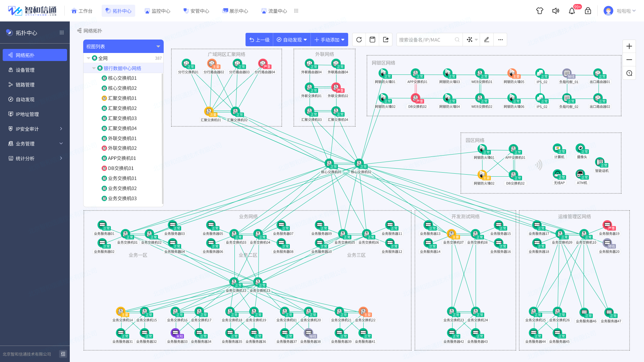Open the layout dropdown arrow
Image resolution: width=644 pixels, height=362 pixels.
476,40
